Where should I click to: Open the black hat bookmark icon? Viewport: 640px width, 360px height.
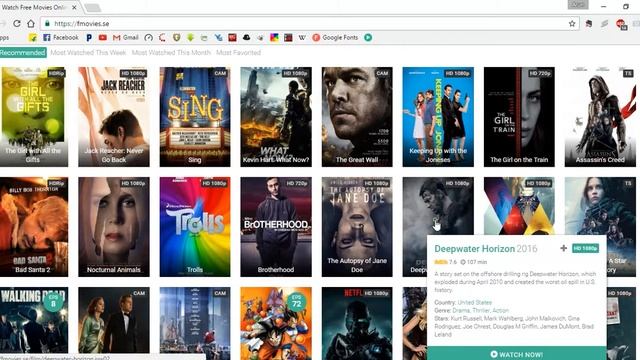pos(246,38)
